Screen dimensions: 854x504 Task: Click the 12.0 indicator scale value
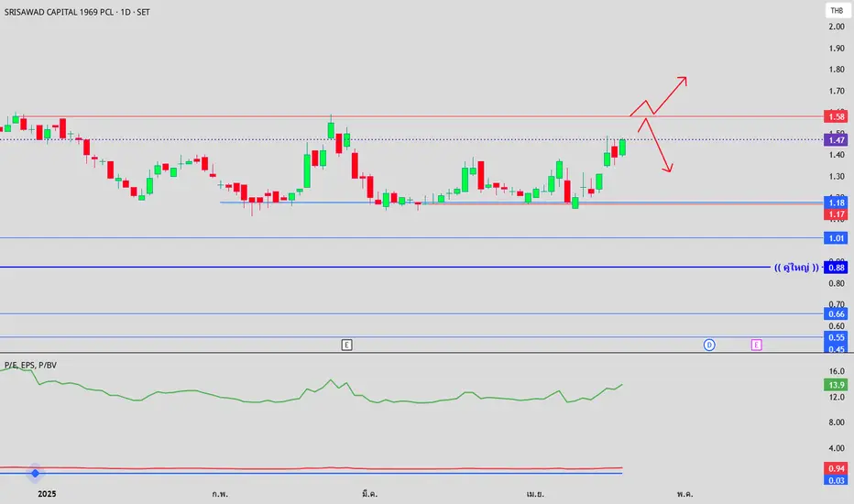837,397
